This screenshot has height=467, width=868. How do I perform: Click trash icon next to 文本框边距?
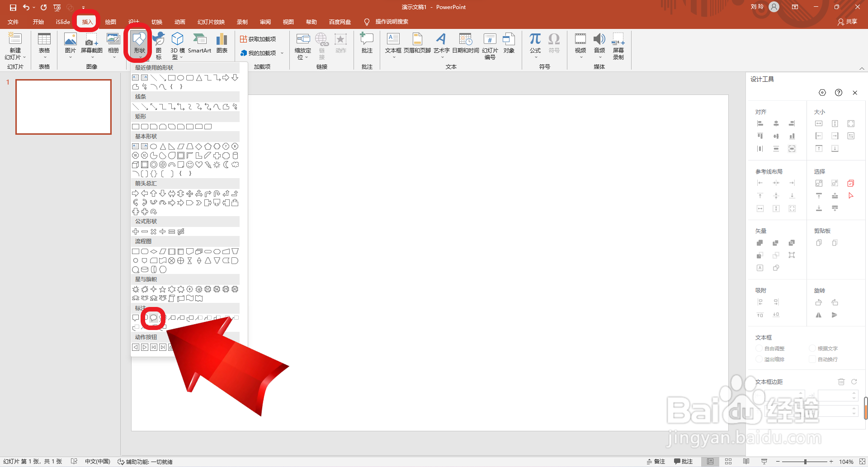(x=841, y=382)
